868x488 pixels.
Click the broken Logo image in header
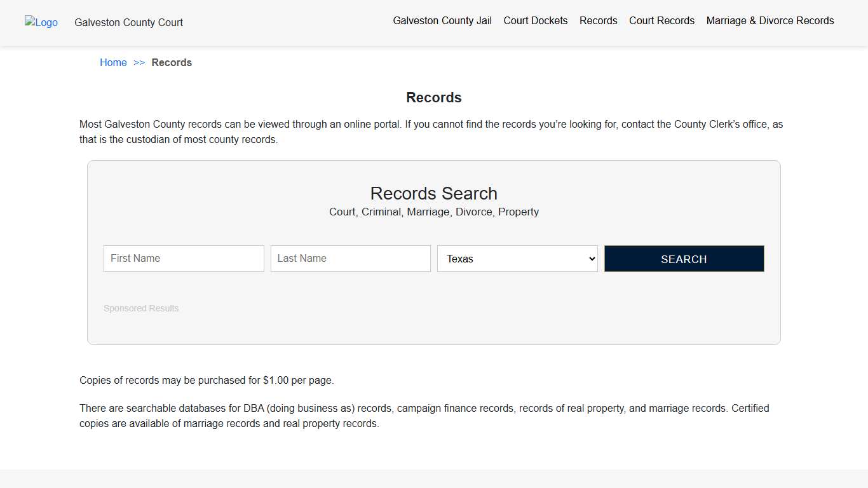coord(41,22)
